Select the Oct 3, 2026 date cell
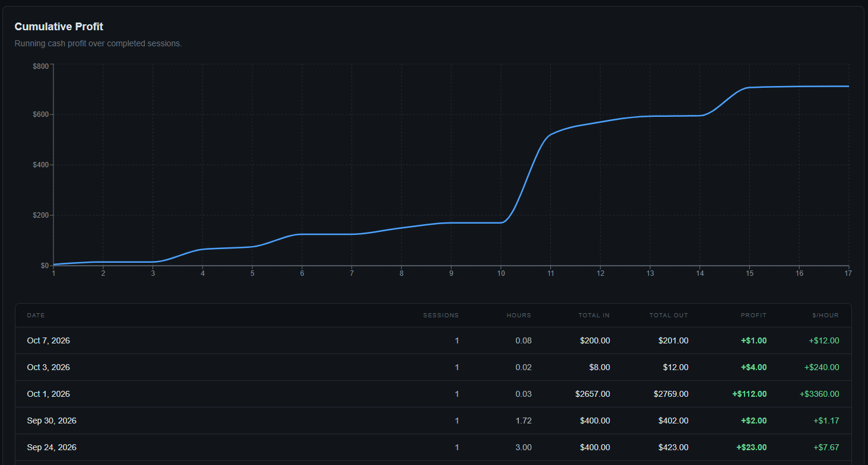The width and height of the screenshot is (868, 465). 49,367
